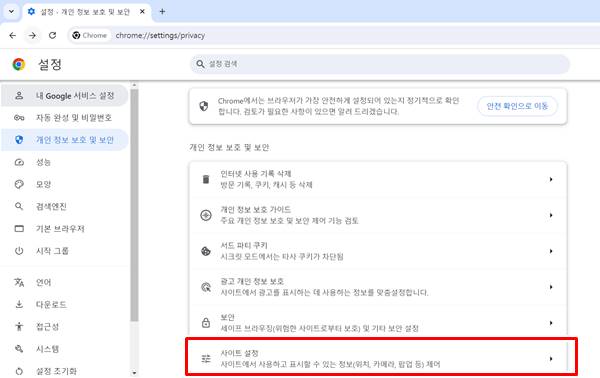The image size is (600, 378).
Task: Click the lock icon for 보안
Action: click(x=206, y=323)
